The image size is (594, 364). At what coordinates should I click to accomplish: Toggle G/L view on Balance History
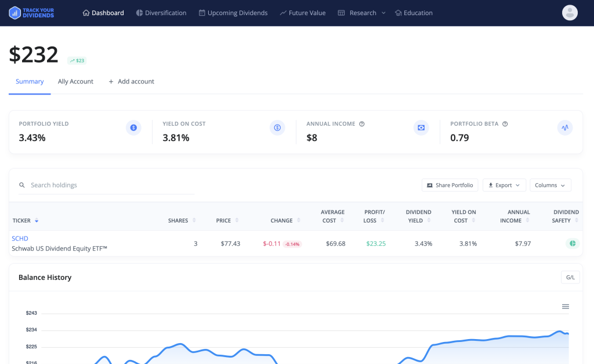tap(570, 277)
